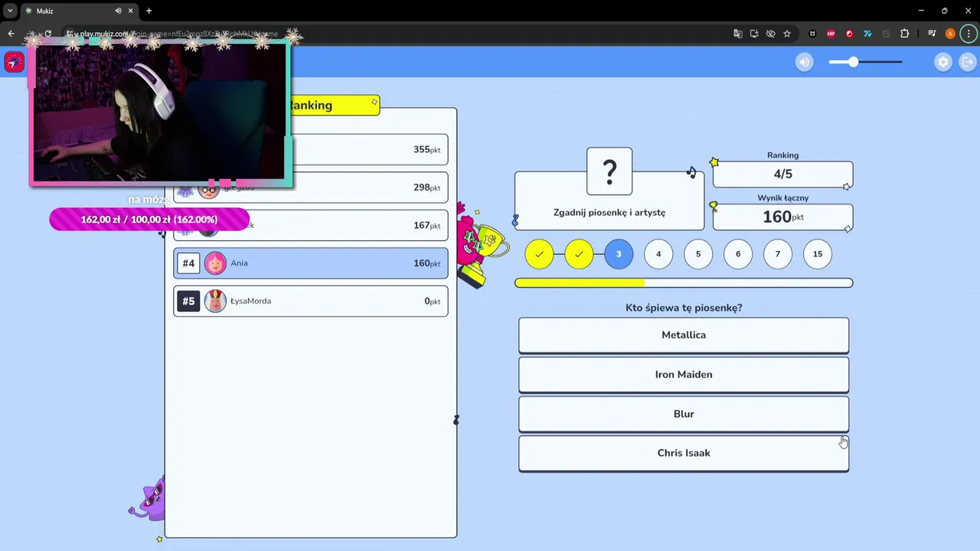The width and height of the screenshot is (980, 551).
Task: Click the streamer webcam overlay
Action: tap(160, 113)
